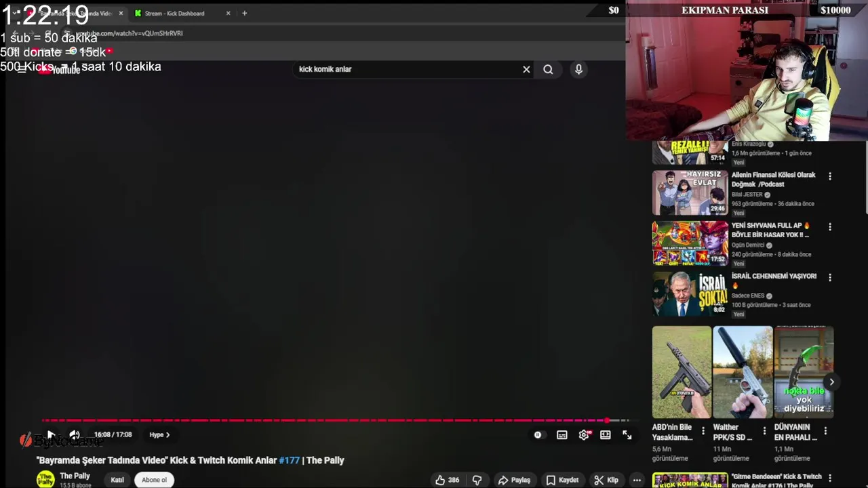868x488 pixels.
Task: Click the 16:08 / 17:08 time display
Action: click(x=113, y=435)
